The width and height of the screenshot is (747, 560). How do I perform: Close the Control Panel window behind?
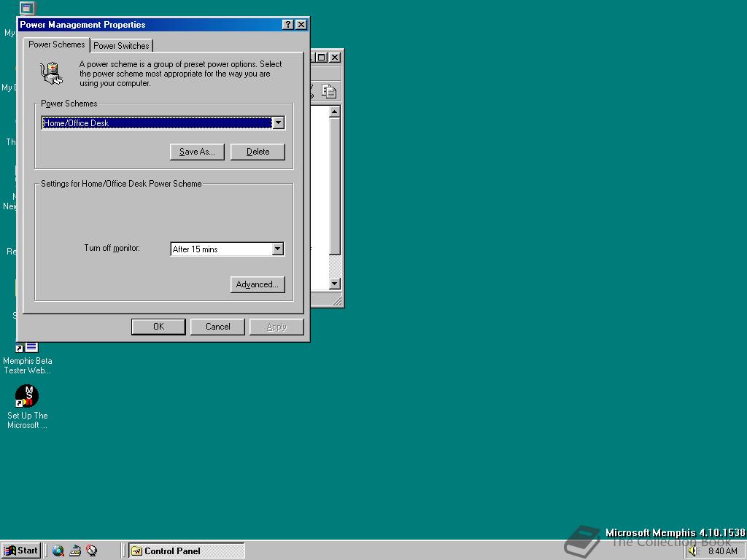335,57
